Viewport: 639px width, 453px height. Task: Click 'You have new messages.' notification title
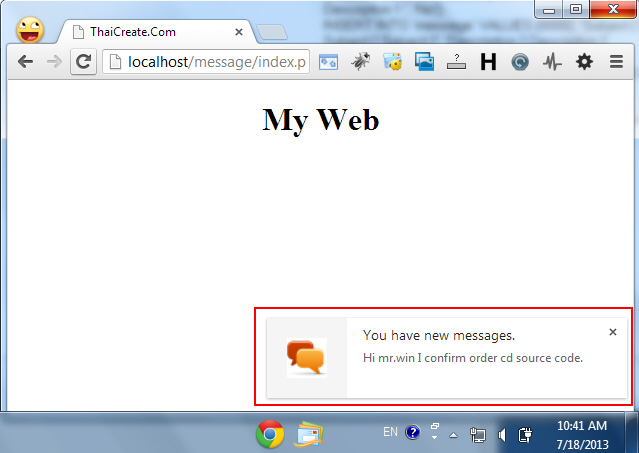coord(439,335)
